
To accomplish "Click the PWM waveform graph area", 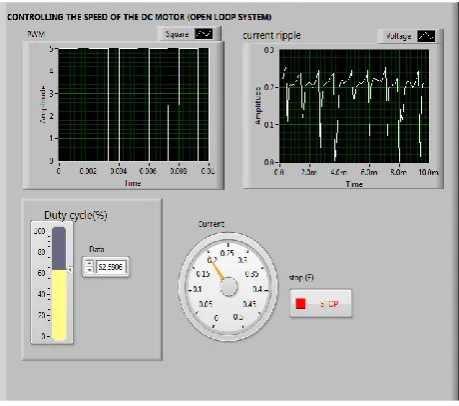I will [133, 104].
